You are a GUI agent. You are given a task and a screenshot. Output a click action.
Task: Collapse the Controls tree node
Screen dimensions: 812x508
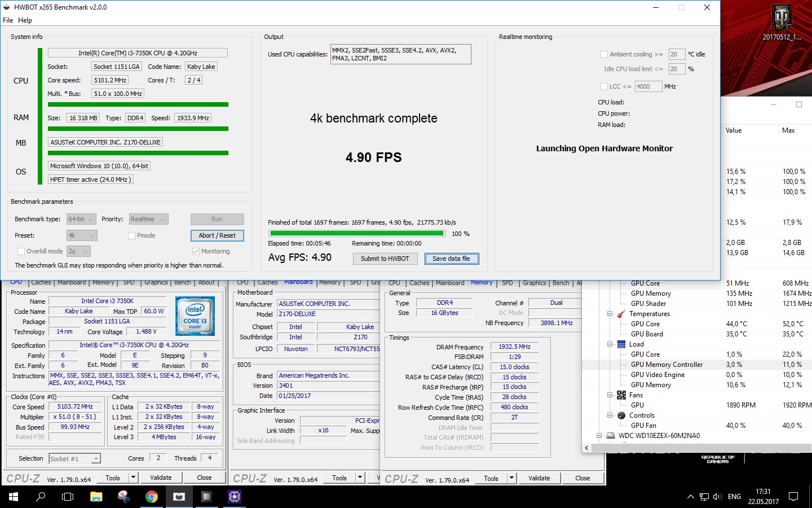[x=610, y=415]
